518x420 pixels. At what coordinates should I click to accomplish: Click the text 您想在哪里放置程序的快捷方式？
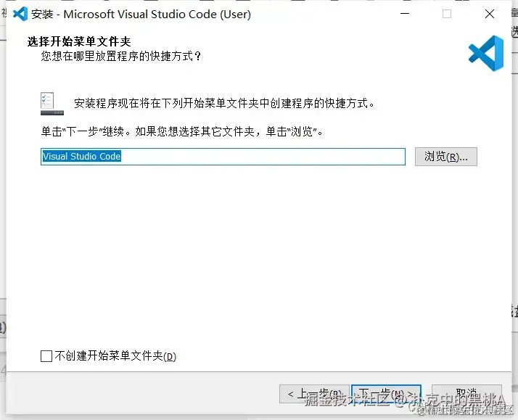121,56
